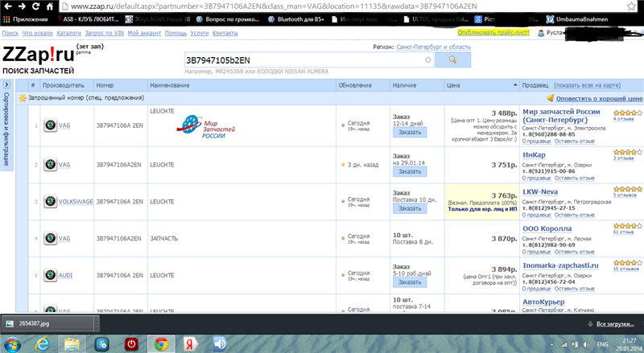
Task: Click the VOLKSWAGE logo in row 3
Action: point(50,202)
